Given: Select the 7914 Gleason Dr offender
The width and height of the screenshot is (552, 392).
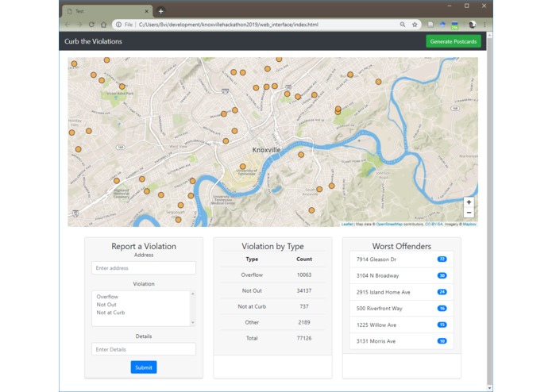Looking at the screenshot, I should pos(402,259).
